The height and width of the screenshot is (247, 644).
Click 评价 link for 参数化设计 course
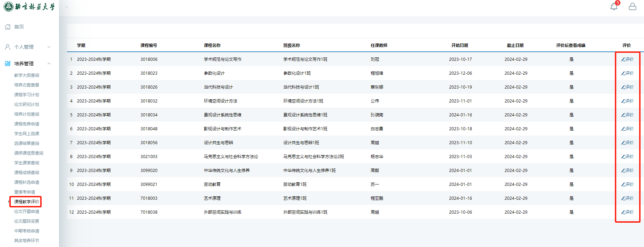[627, 73]
